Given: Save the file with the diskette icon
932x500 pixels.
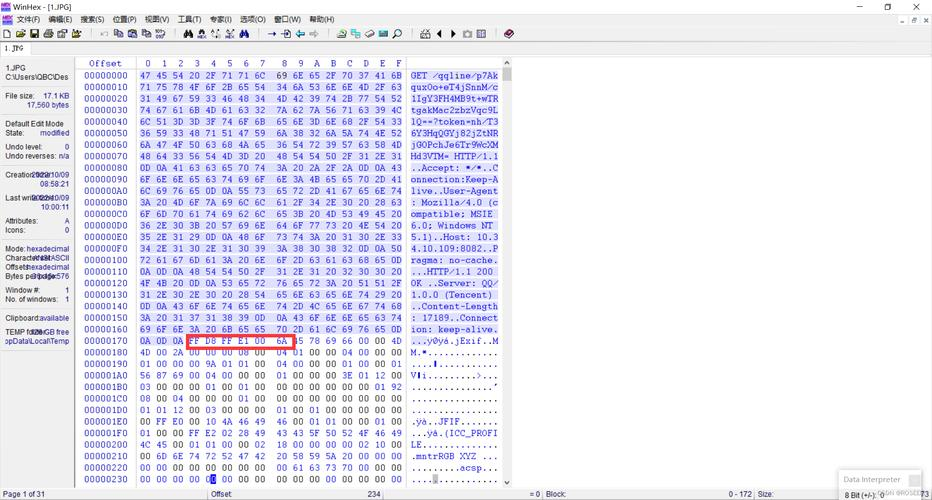Looking at the screenshot, I should pyautogui.click(x=34, y=34).
